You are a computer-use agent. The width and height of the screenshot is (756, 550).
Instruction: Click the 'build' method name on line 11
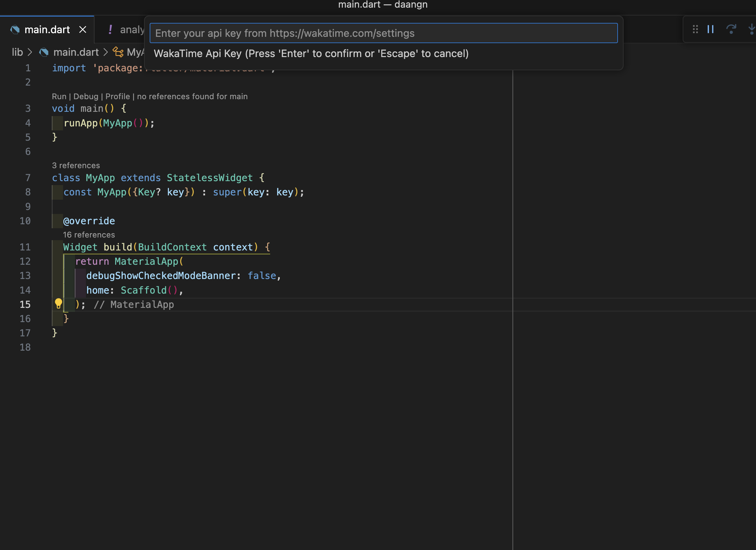coord(118,247)
